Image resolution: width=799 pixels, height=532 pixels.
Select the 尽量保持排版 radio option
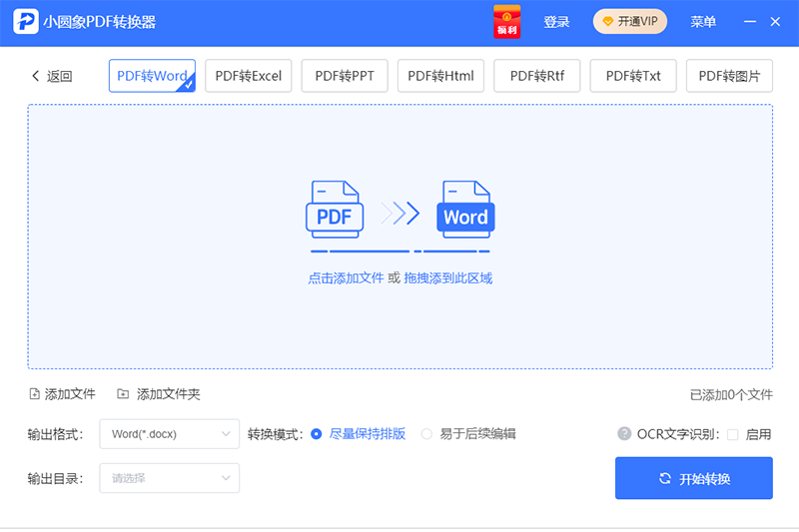coord(317,434)
